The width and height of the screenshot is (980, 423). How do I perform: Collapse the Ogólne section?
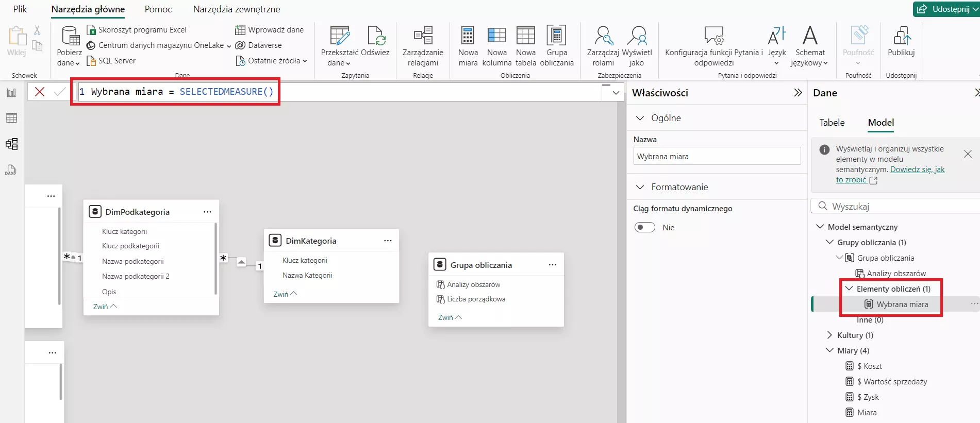click(x=640, y=118)
